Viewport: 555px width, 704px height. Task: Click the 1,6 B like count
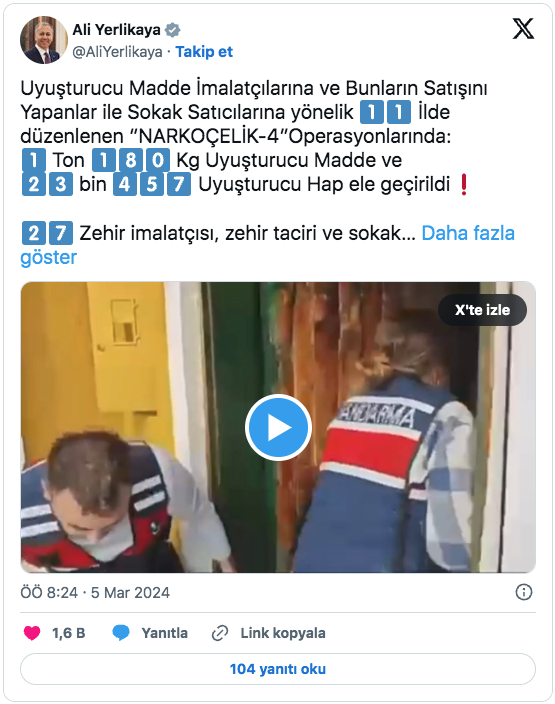[x=69, y=633]
